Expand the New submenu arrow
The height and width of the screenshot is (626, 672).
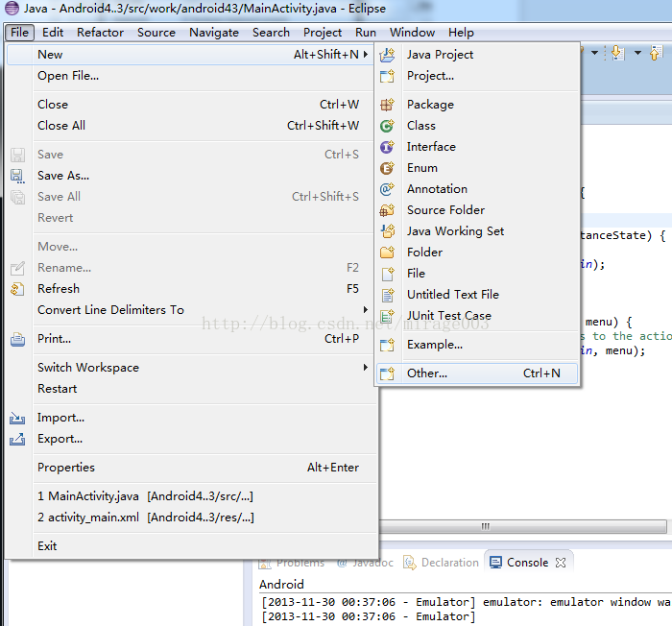tap(365, 55)
